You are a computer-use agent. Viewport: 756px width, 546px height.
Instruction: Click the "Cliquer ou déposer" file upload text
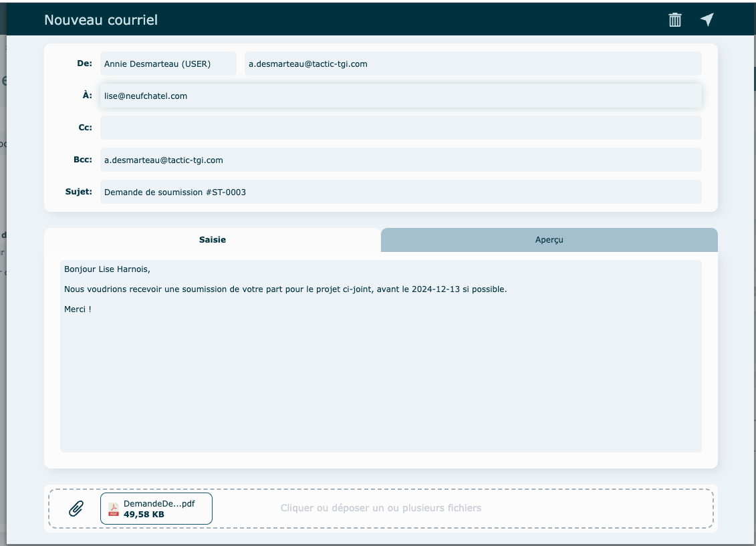click(x=380, y=508)
